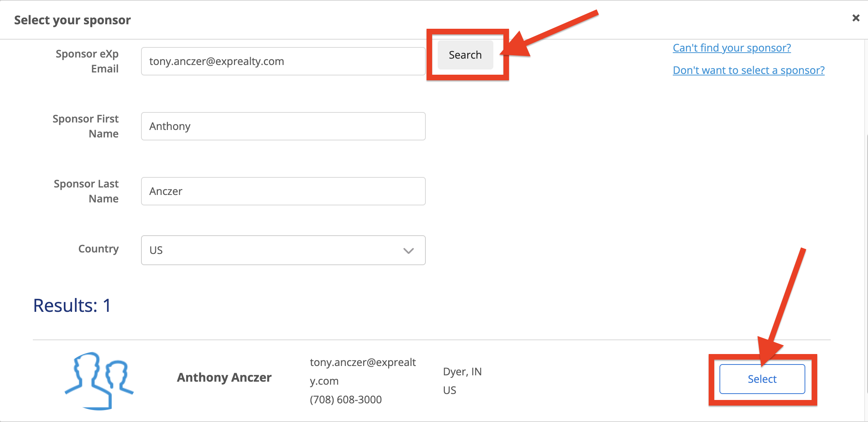Click the Anthony Anczer result name
The image size is (868, 422).
pyautogui.click(x=224, y=377)
